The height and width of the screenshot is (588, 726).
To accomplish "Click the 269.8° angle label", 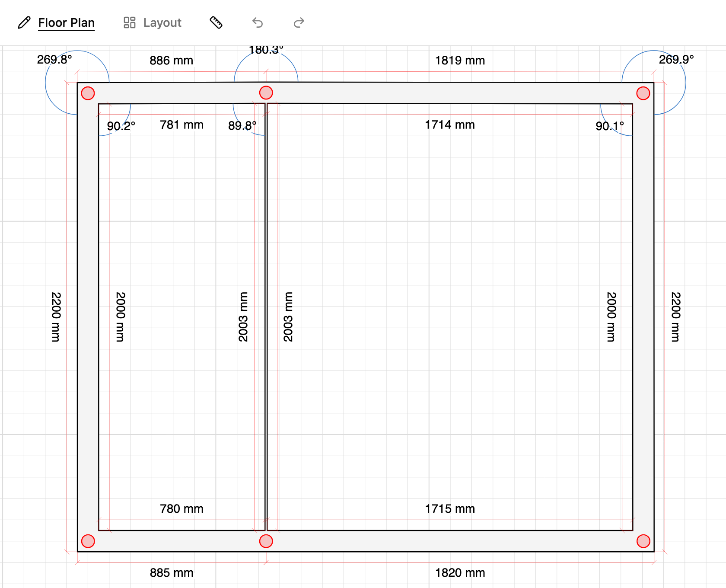I will (x=54, y=60).
